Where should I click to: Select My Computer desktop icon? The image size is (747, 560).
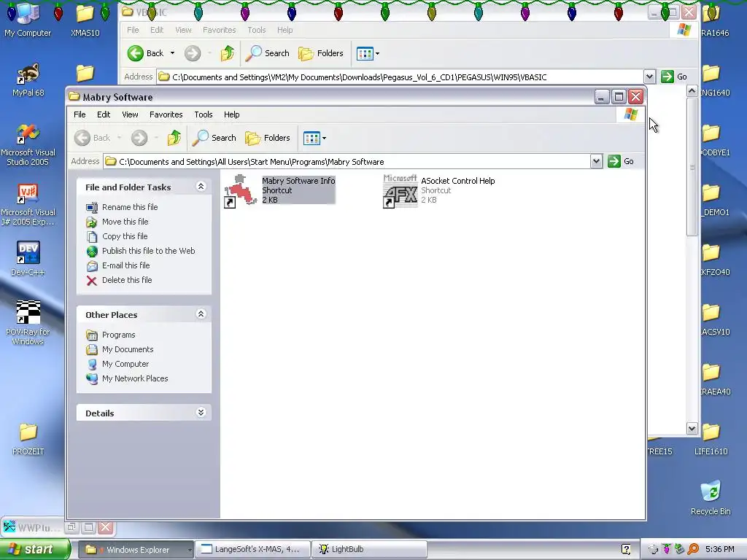pos(28,20)
